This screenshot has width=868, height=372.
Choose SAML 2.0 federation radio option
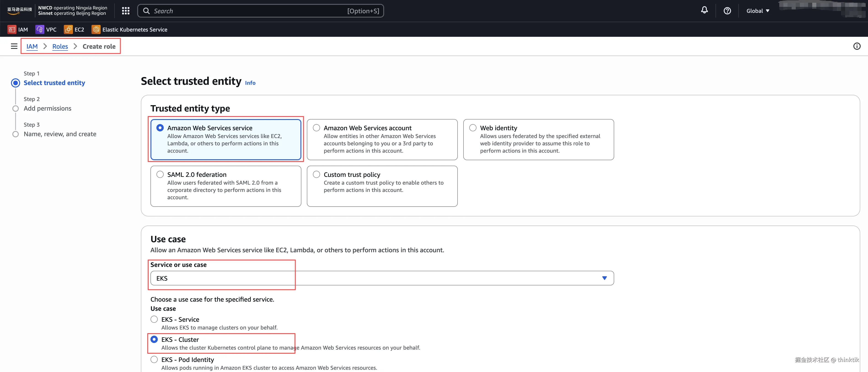click(x=160, y=174)
